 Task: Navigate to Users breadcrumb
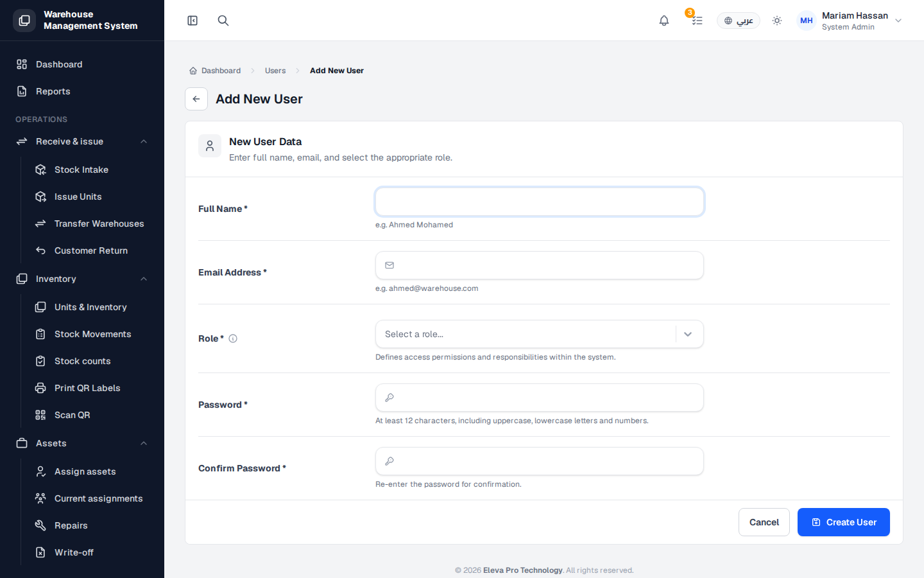click(x=275, y=71)
